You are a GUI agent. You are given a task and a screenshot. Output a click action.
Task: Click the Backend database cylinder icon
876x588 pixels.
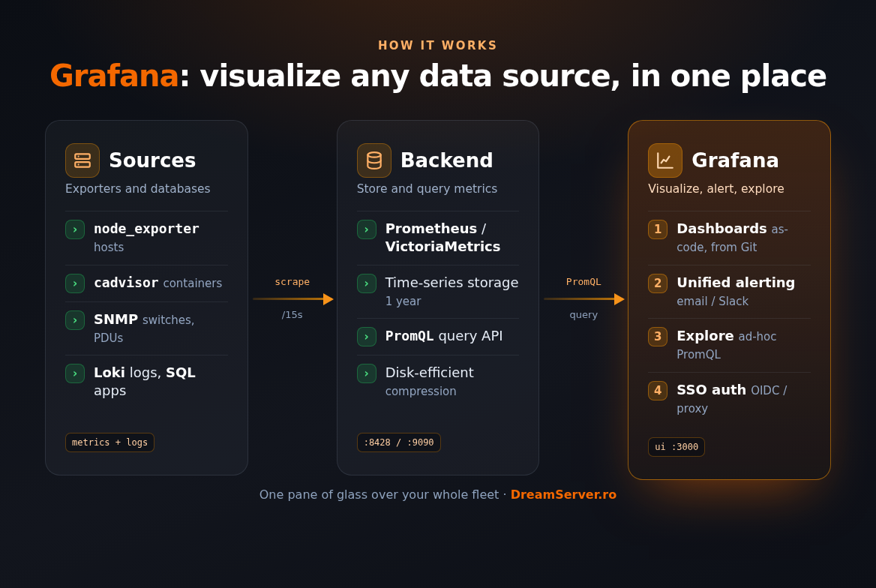click(x=373, y=160)
